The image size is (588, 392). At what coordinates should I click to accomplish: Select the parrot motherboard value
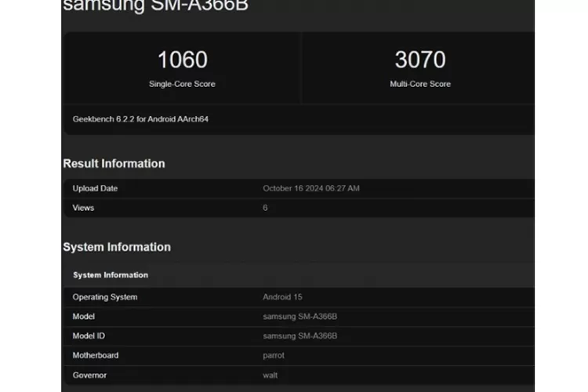274,356
